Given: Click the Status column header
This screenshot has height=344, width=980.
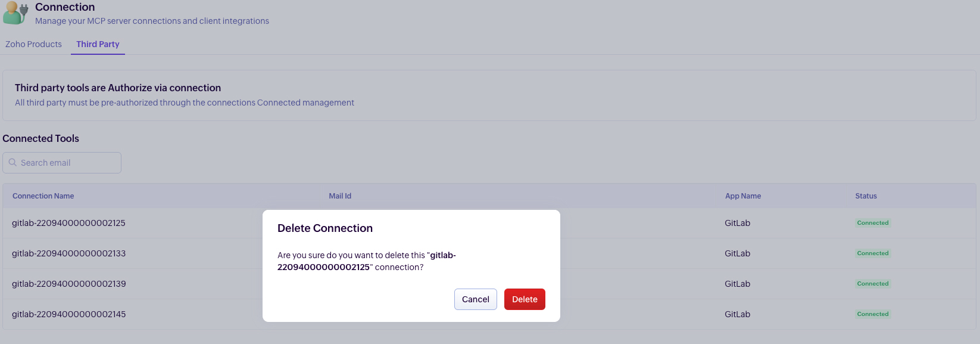Looking at the screenshot, I should (866, 196).
